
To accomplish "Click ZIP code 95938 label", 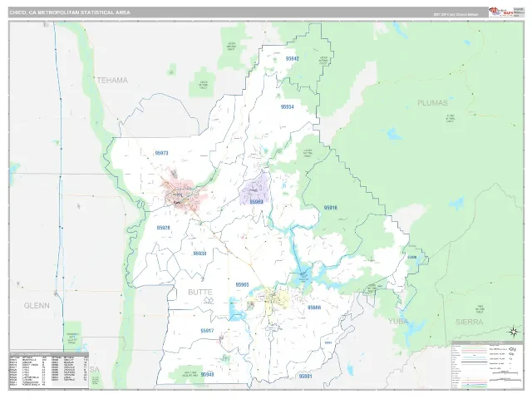I will [x=199, y=254].
